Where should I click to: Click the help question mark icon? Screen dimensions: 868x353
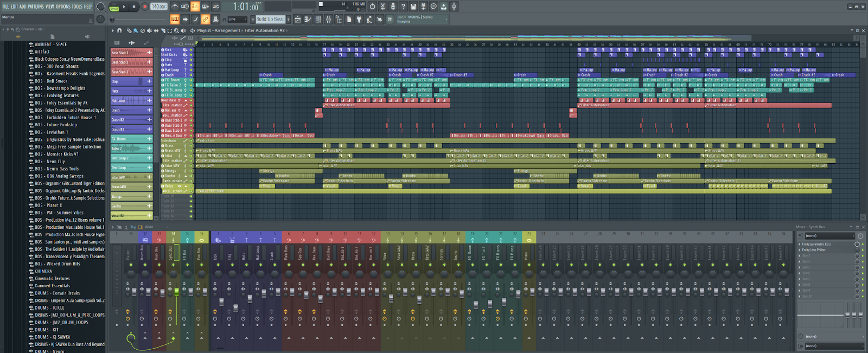point(403,7)
